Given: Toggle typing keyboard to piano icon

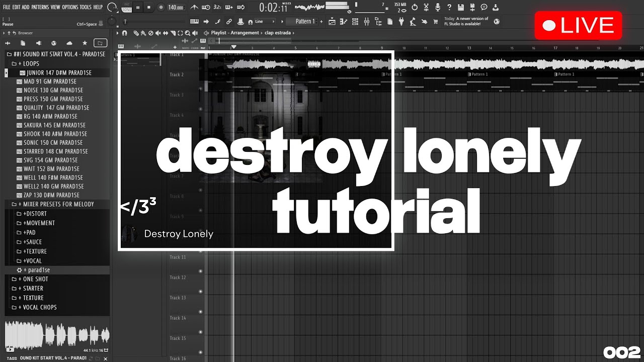Looking at the screenshot, I should (x=195, y=22).
